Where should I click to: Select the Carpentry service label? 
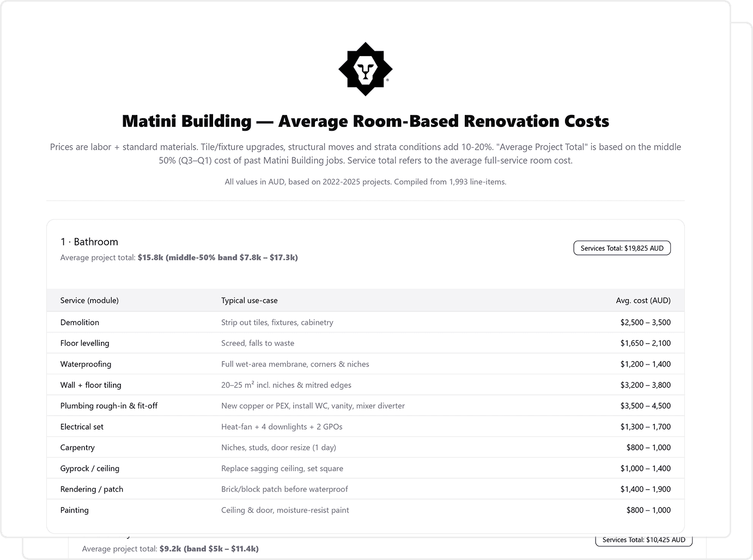[77, 448]
